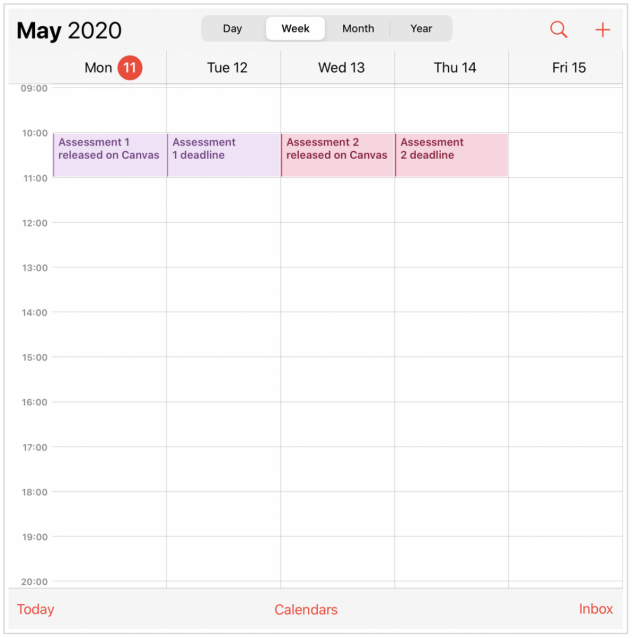The width and height of the screenshot is (633, 638).
Task: Add a new event with plus icon
Action: click(603, 30)
